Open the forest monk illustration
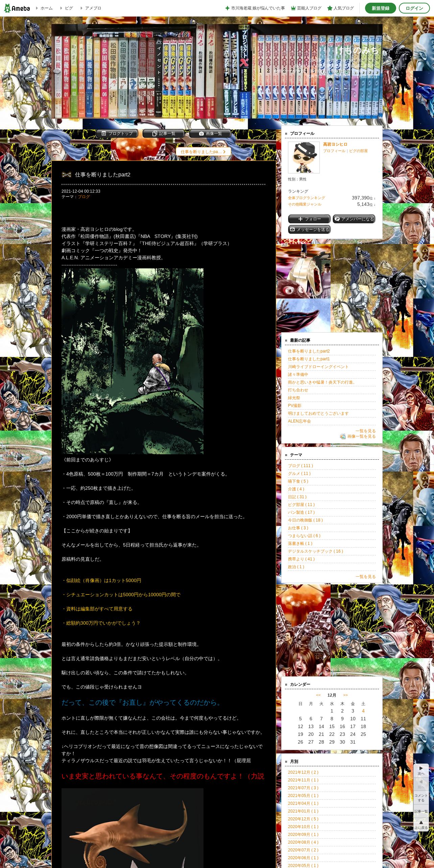 click(x=132, y=361)
